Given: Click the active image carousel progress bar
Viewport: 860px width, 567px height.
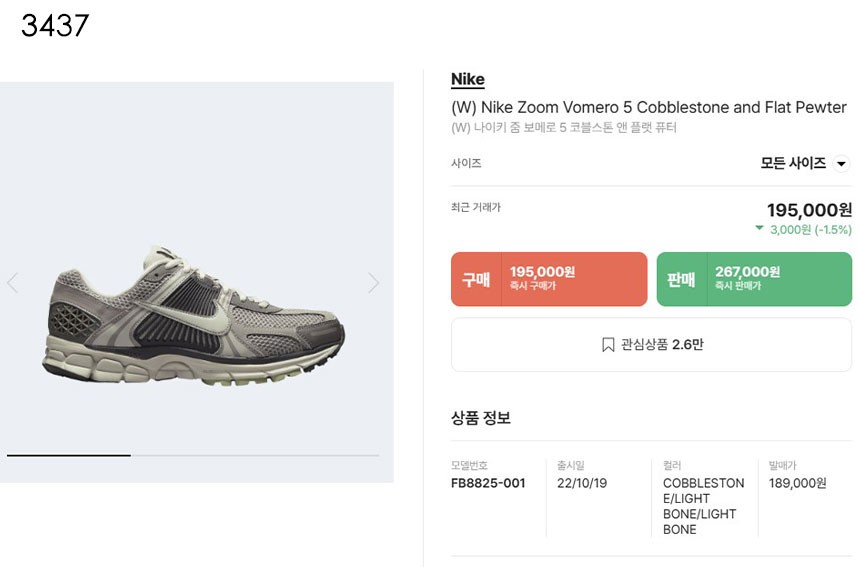Looking at the screenshot, I should (69, 455).
